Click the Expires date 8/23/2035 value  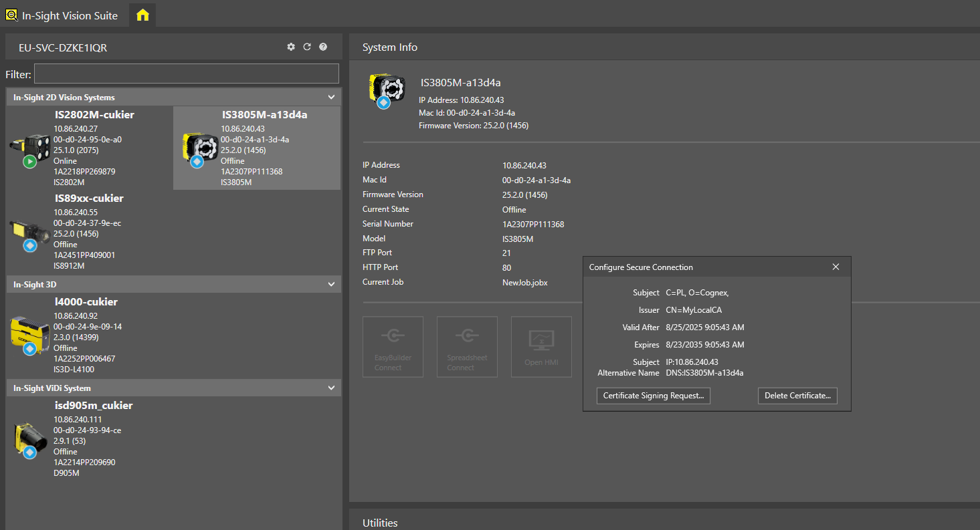(x=705, y=345)
